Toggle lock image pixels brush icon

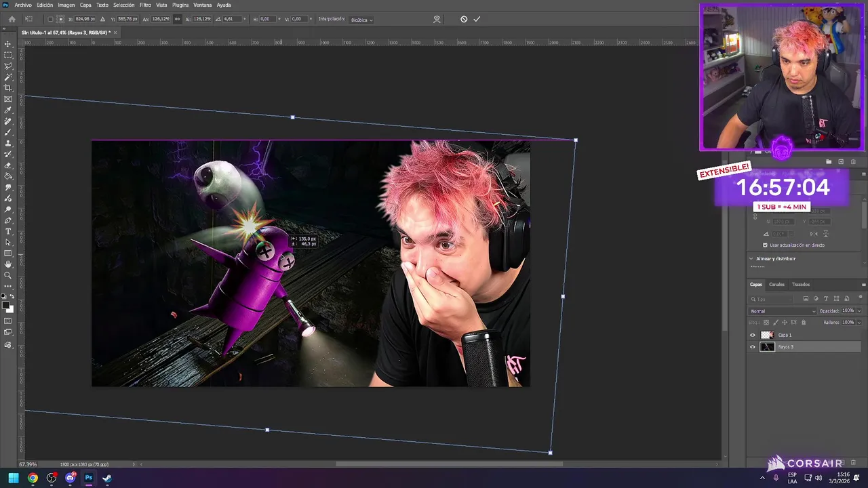click(775, 323)
